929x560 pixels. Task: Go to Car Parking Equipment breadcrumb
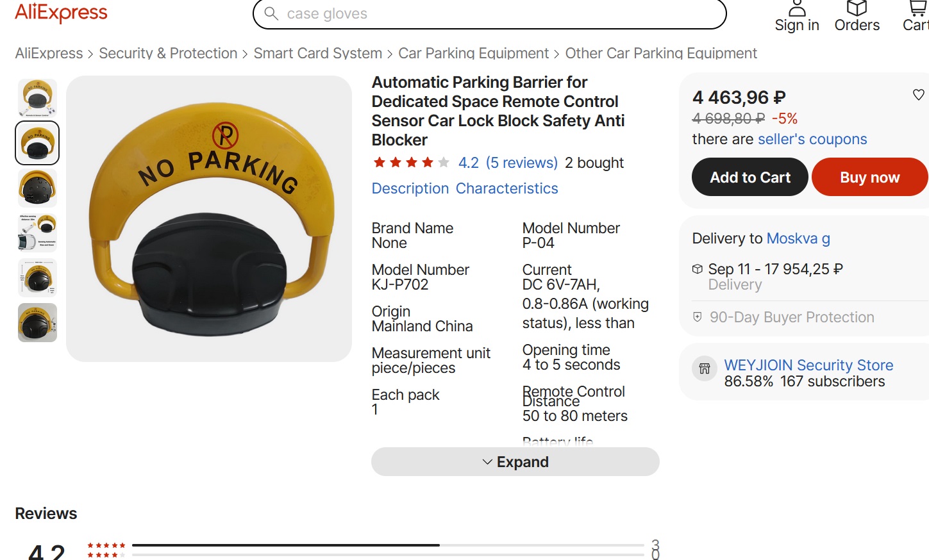pyautogui.click(x=473, y=53)
